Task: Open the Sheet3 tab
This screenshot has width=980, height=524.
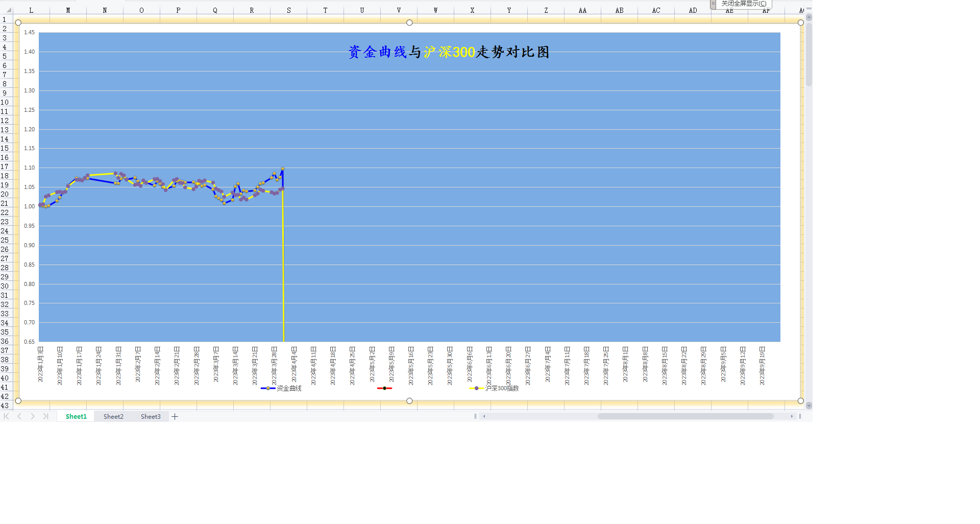Action: click(x=151, y=417)
